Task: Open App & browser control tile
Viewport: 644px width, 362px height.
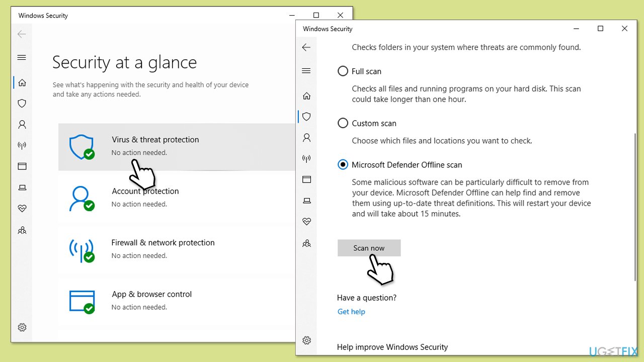Action: click(x=177, y=301)
